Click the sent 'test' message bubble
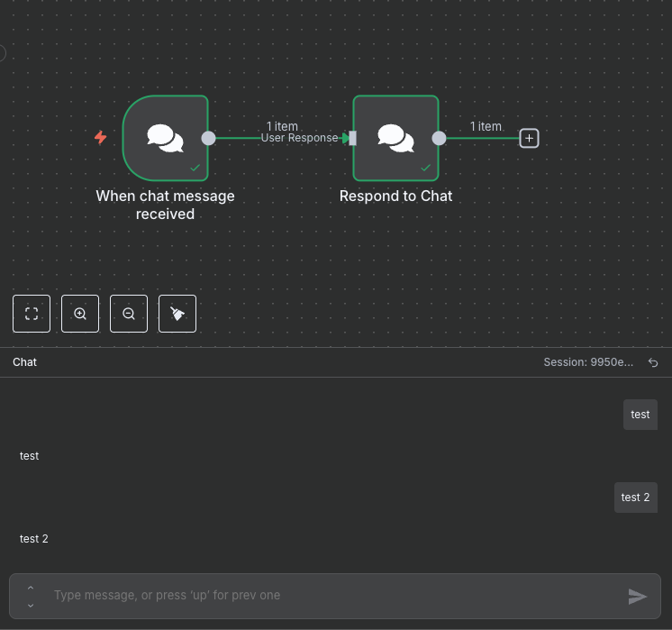 point(640,415)
